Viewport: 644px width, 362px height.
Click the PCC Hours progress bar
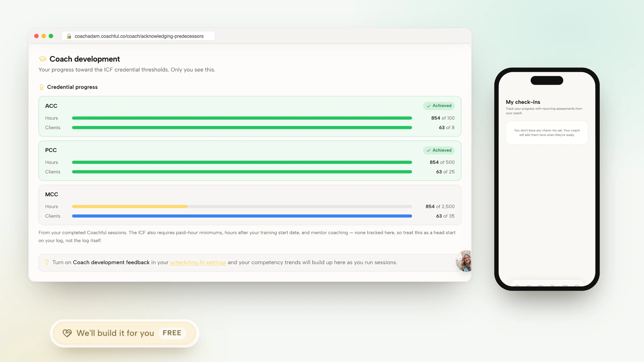click(x=242, y=162)
